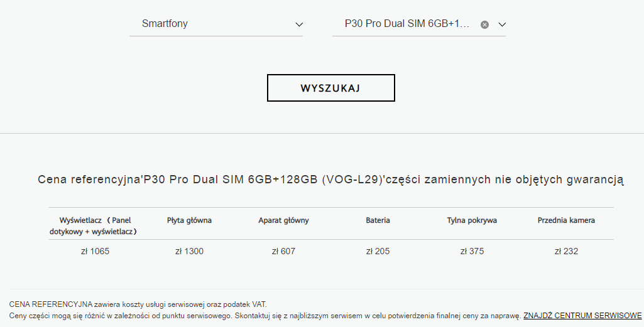Screen dimensions: 644x327
Task: Click the Cena referencyjna heading text
Action: pyautogui.click(x=330, y=180)
